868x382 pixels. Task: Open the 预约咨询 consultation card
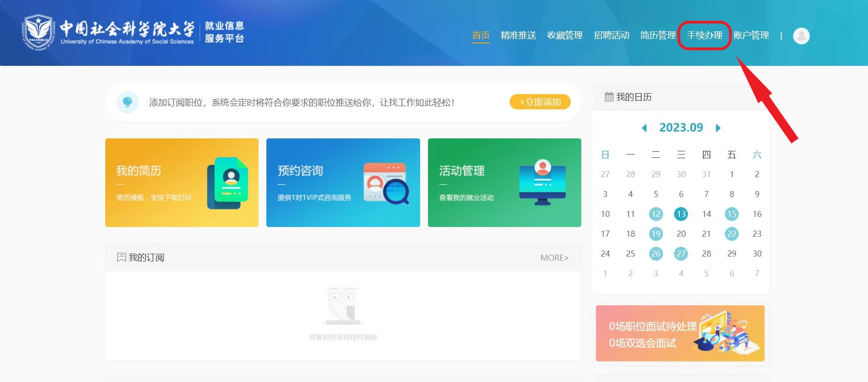point(343,183)
